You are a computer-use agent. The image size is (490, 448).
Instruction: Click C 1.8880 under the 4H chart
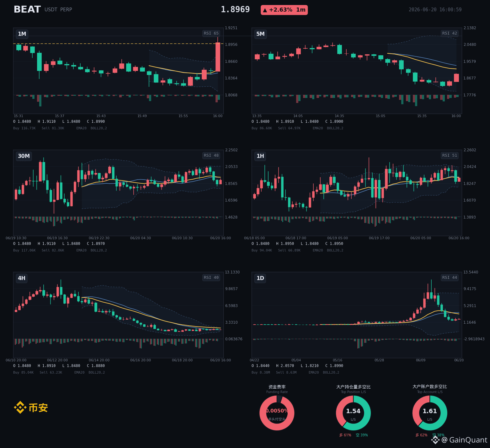[96, 366]
